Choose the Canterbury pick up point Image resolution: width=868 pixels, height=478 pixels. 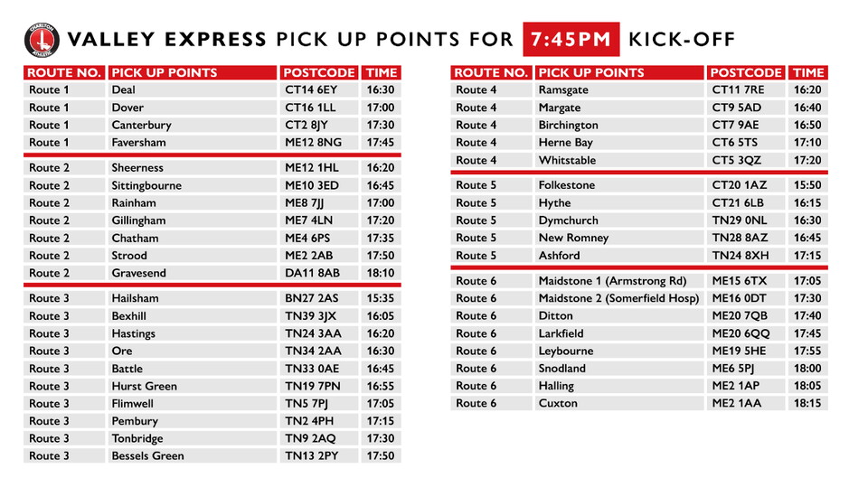point(141,125)
